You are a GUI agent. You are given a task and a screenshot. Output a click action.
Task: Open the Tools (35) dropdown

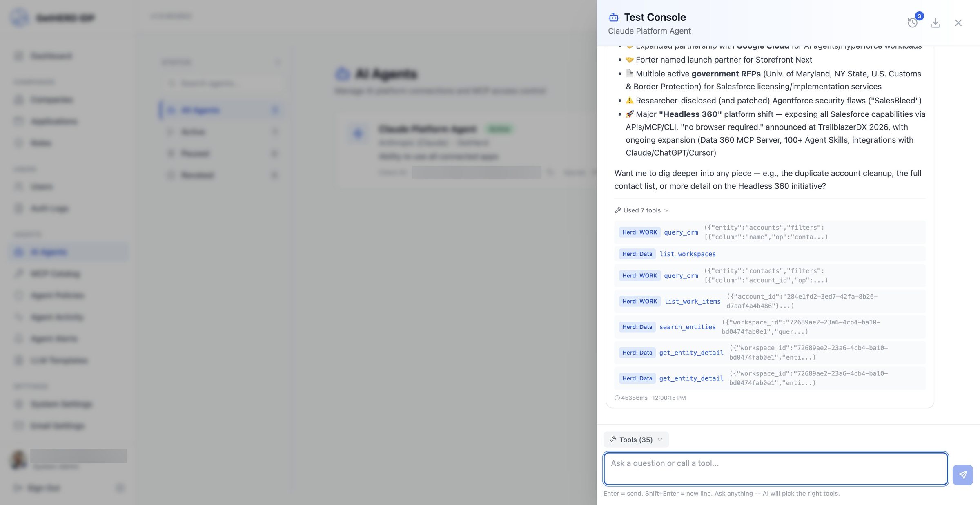(636, 440)
